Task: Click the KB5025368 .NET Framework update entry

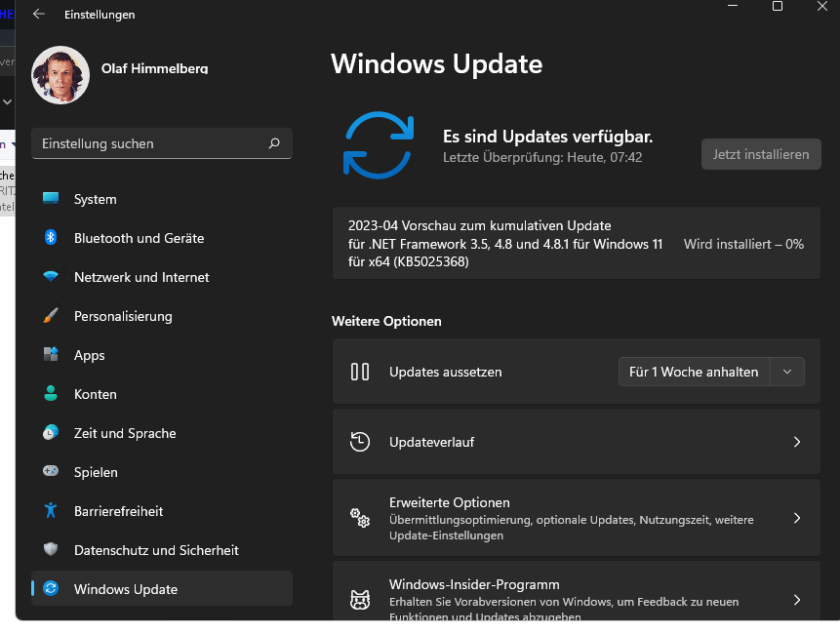Action: point(577,243)
